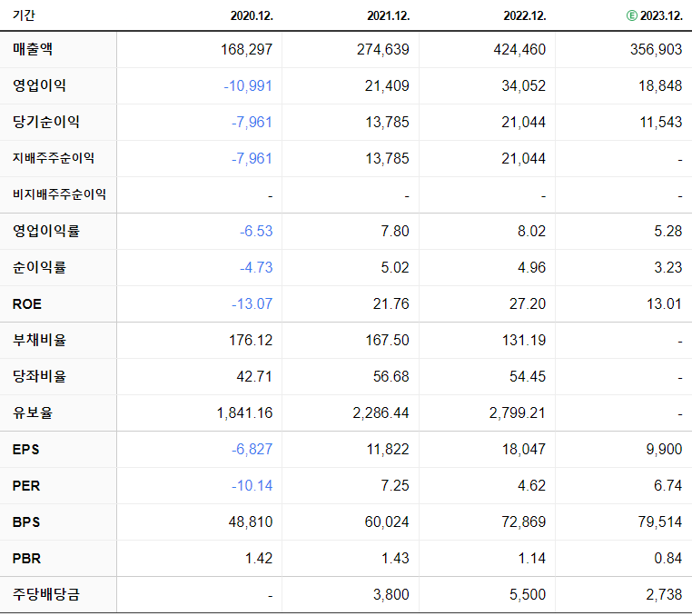This screenshot has height=616, width=692.
Task: Select dividend value 5,500
Action: coord(528,594)
